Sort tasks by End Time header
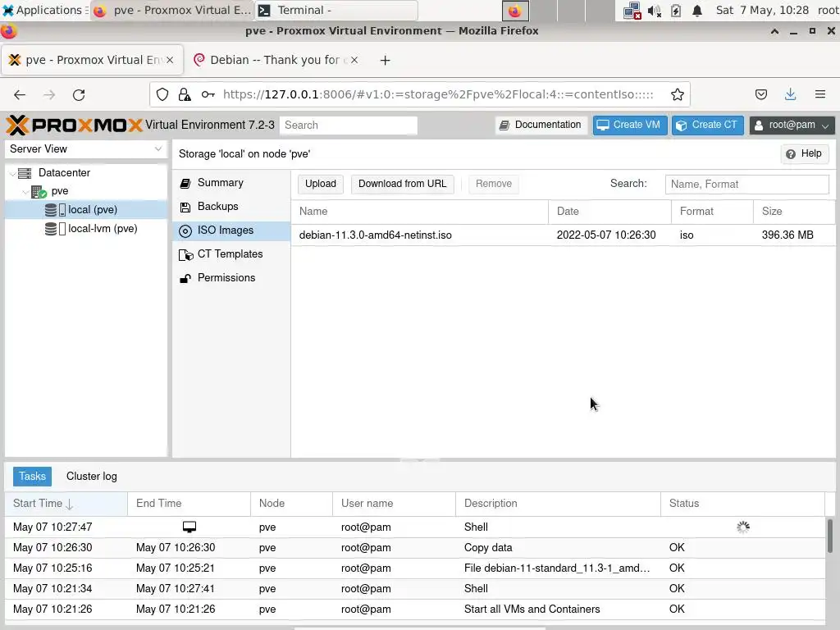The image size is (840, 630). [189, 504]
